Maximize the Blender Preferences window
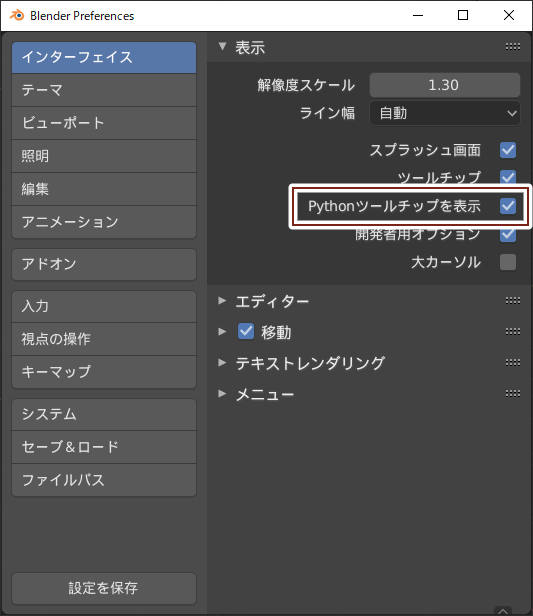 pyautogui.click(x=463, y=16)
